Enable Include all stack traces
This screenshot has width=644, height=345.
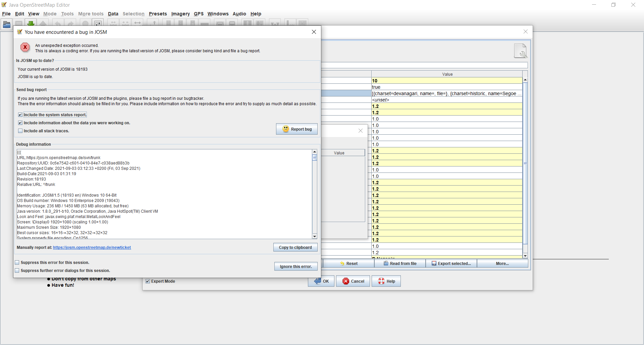(20, 131)
